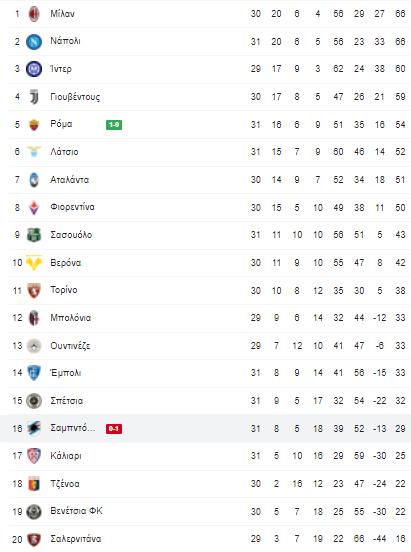Image resolution: width=411 pixels, height=552 pixels.
Task: Click the Napoli club crest icon
Action: click(x=34, y=42)
